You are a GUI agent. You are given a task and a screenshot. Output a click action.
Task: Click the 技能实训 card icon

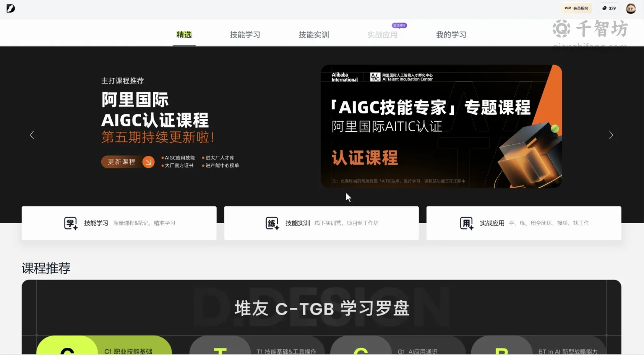(273, 223)
